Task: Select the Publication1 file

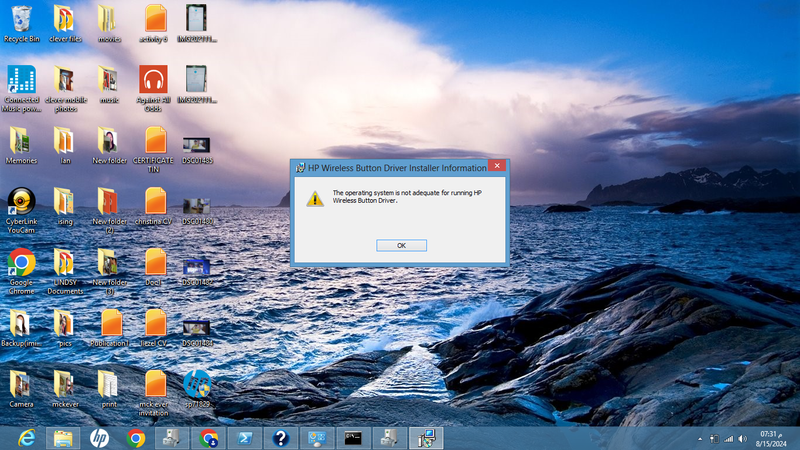Action: pyautogui.click(x=109, y=328)
